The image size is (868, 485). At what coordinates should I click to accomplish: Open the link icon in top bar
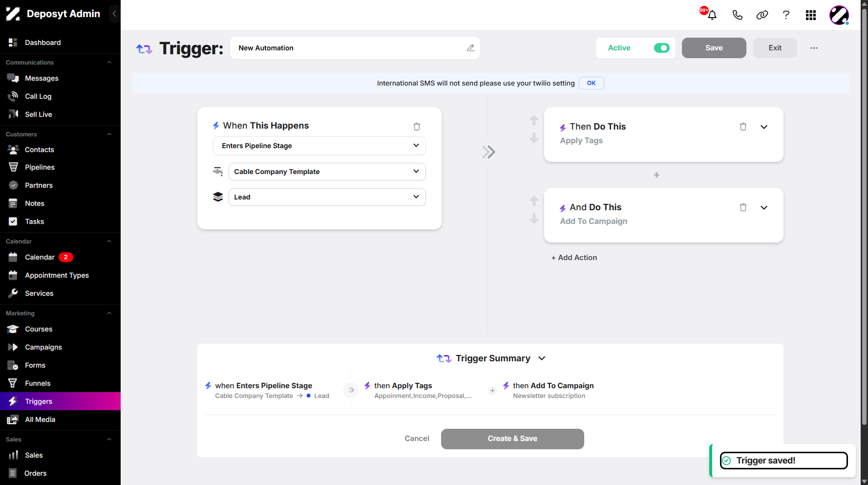click(x=762, y=15)
